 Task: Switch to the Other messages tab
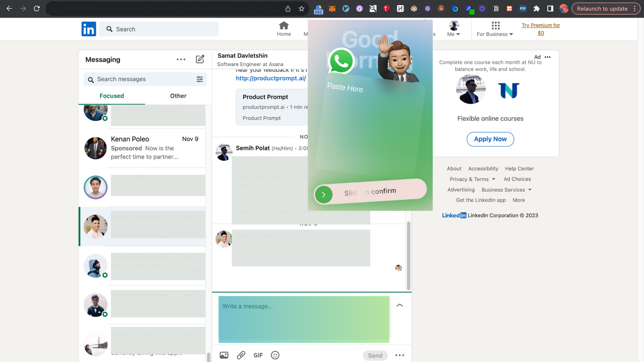(x=178, y=96)
